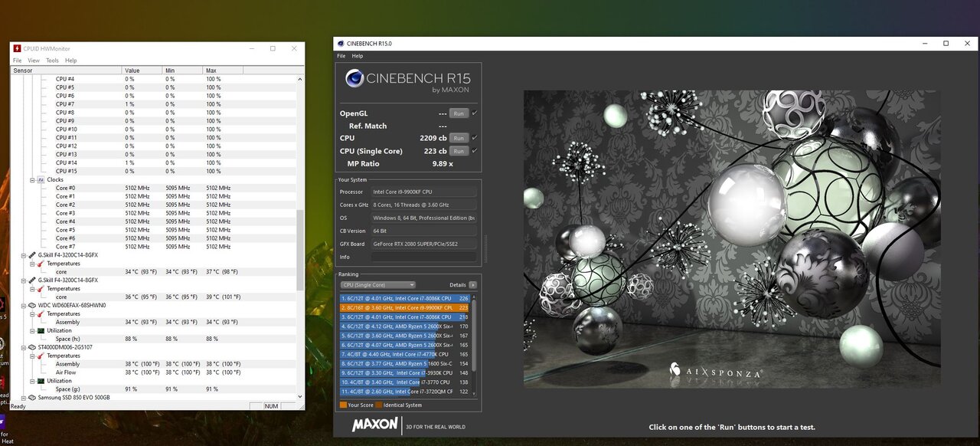Click the WDC drive Utilization icon
This screenshot has width=980, height=446.
[x=41, y=331]
